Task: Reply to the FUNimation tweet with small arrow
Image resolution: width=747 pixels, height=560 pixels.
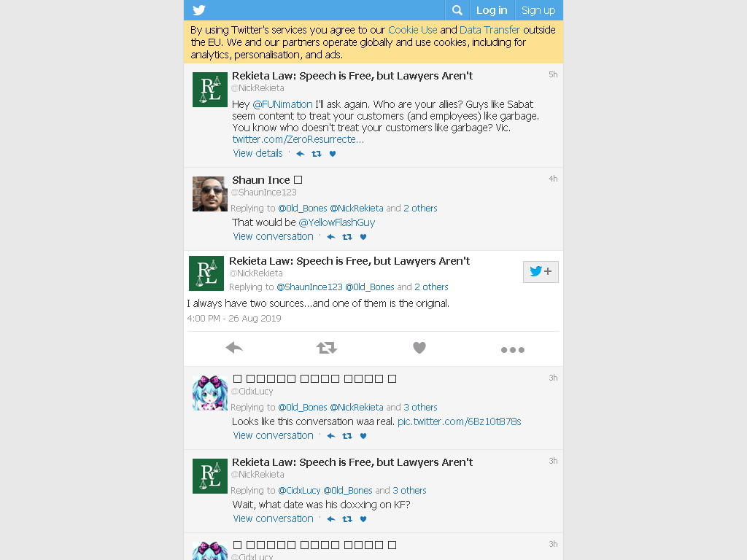Action: pyautogui.click(x=300, y=154)
